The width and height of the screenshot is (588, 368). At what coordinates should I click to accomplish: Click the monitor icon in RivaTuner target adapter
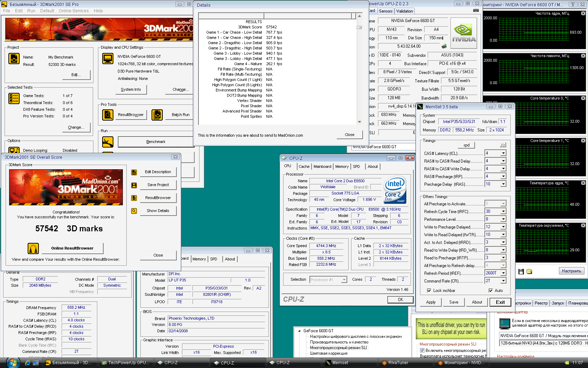505,323
